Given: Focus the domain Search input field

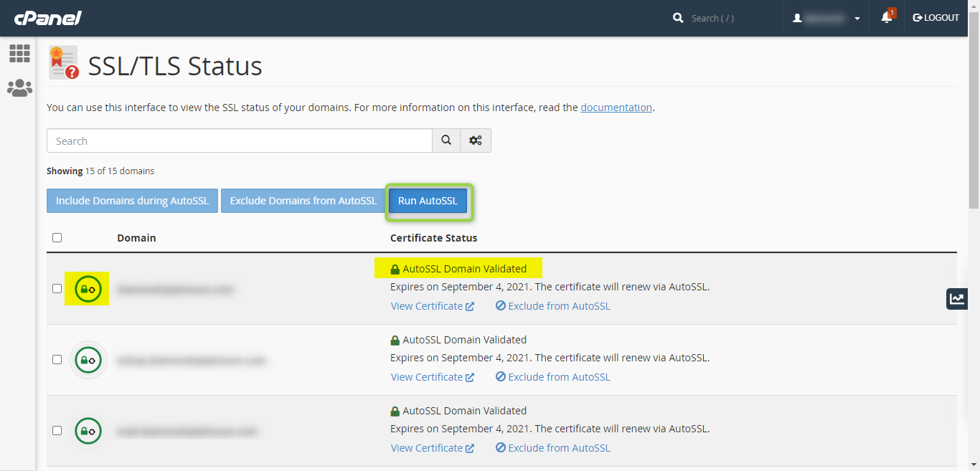Looking at the screenshot, I should click(240, 141).
